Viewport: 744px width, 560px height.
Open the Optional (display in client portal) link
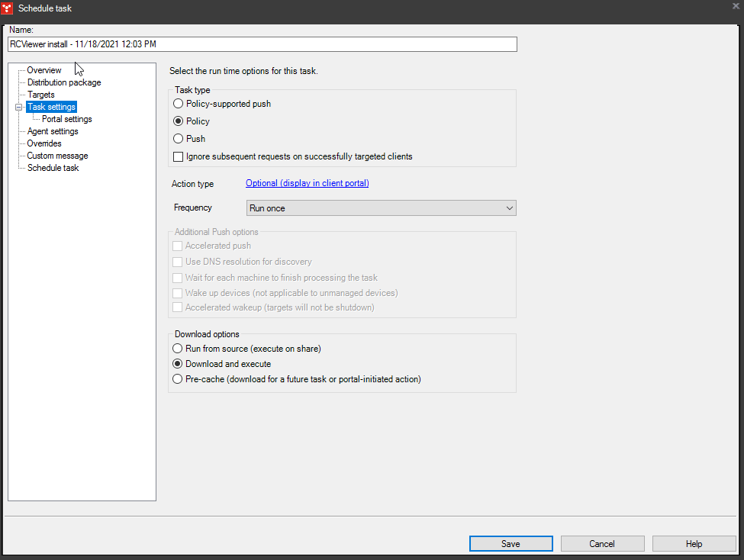[307, 183]
